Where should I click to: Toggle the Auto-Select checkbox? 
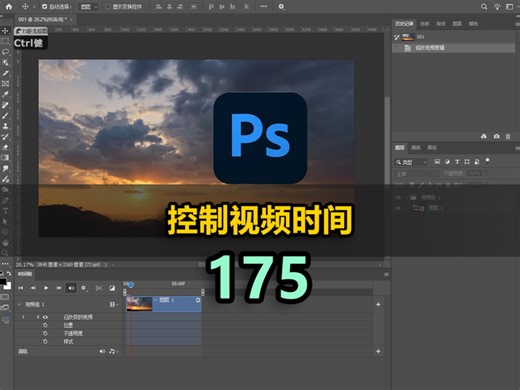[x=44, y=6]
